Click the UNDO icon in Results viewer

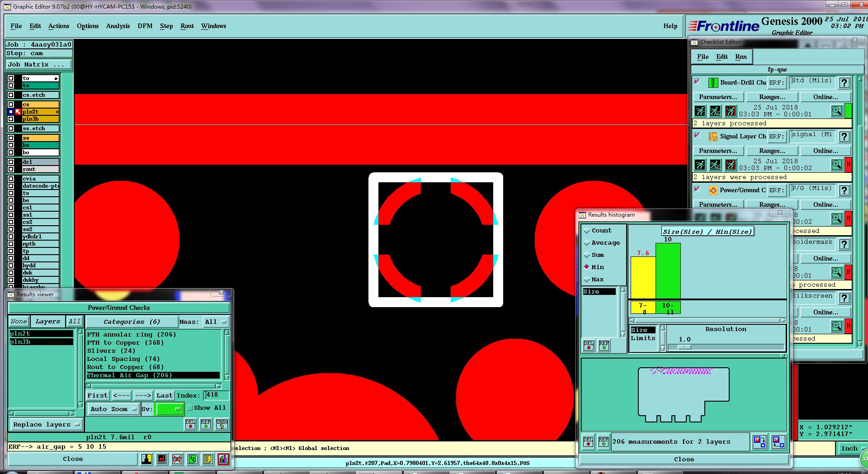click(x=222, y=424)
